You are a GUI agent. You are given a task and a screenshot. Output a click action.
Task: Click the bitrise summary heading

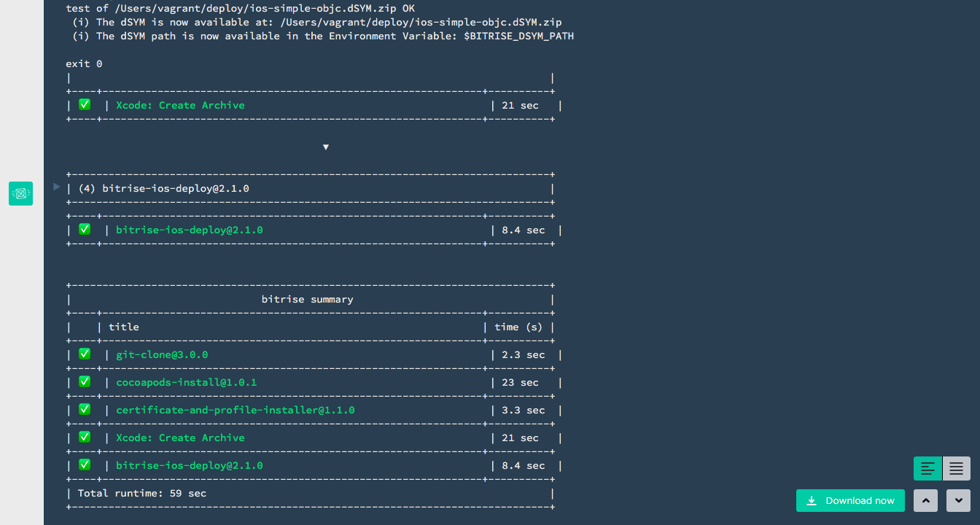coord(308,300)
